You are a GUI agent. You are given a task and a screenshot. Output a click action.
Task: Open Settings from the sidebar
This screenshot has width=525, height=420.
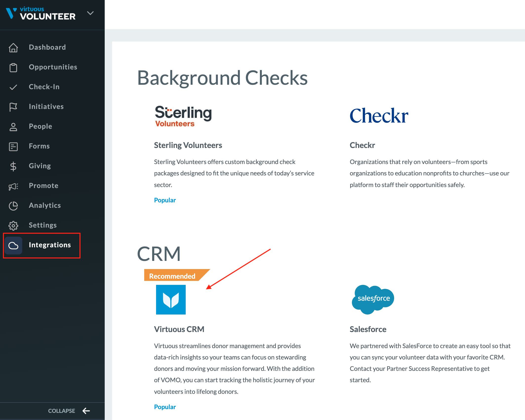[42, 225]
